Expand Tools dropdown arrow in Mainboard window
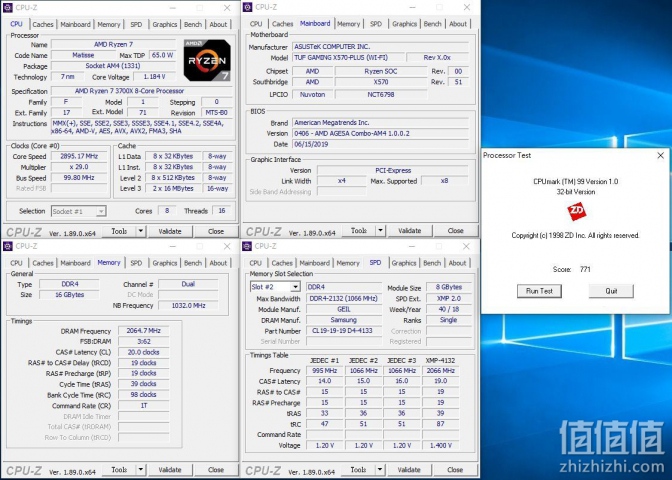This screenshot has height=480, width=672. click(380, 231)
